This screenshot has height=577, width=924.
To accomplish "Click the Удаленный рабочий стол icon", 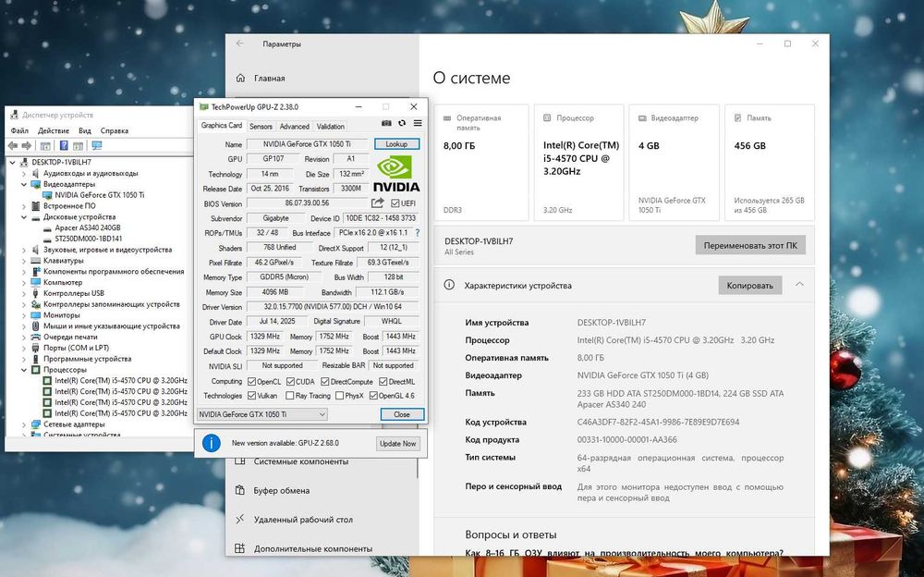I will (x=240, y=519).
